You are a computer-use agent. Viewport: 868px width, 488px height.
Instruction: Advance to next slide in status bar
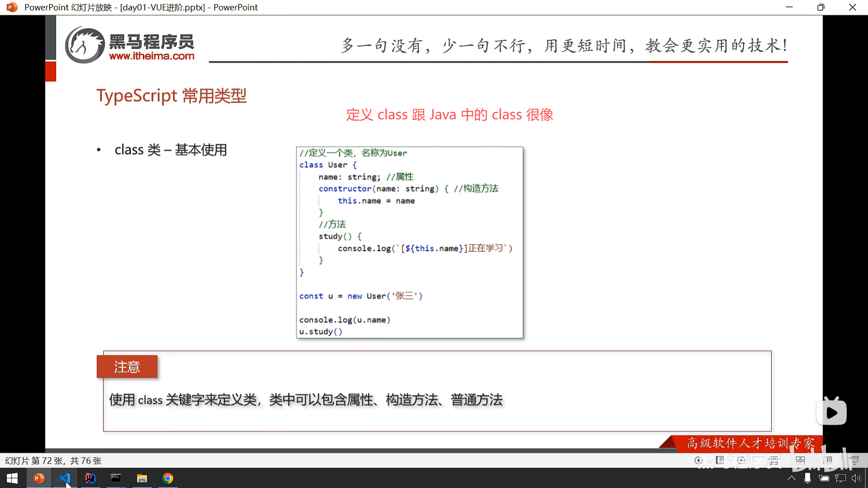741,460
